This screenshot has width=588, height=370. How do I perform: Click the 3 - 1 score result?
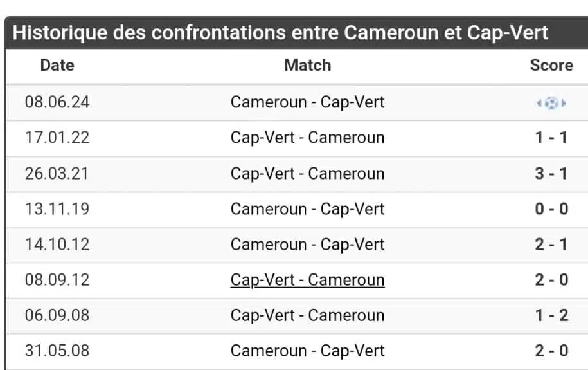coord(551,174)
